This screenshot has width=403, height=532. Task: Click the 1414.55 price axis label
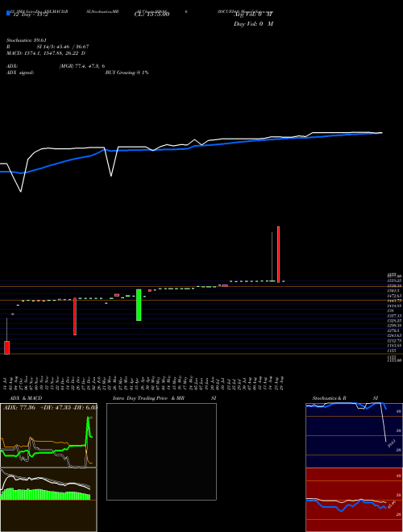393,305
